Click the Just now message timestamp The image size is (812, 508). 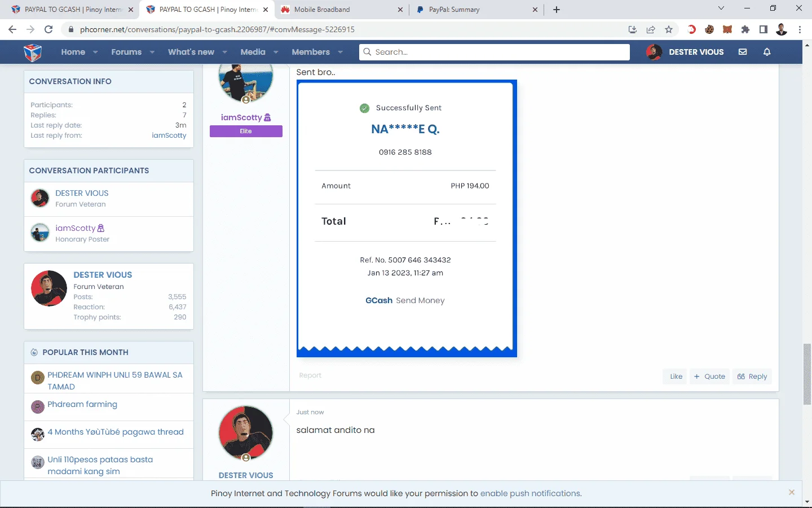(x=310, y=412)
